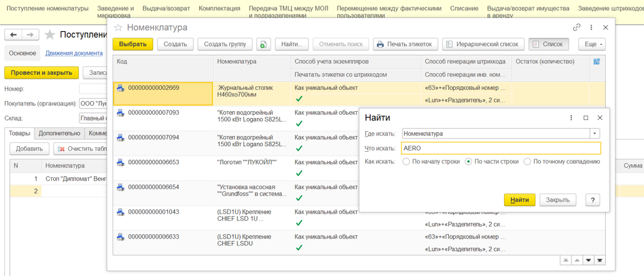
Task: Open the Списание menu item
Action: [464, 8]
